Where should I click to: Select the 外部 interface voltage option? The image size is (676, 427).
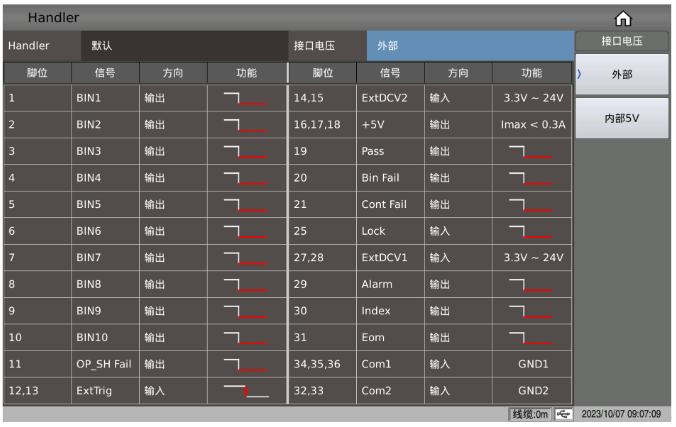tap(622, 75)
